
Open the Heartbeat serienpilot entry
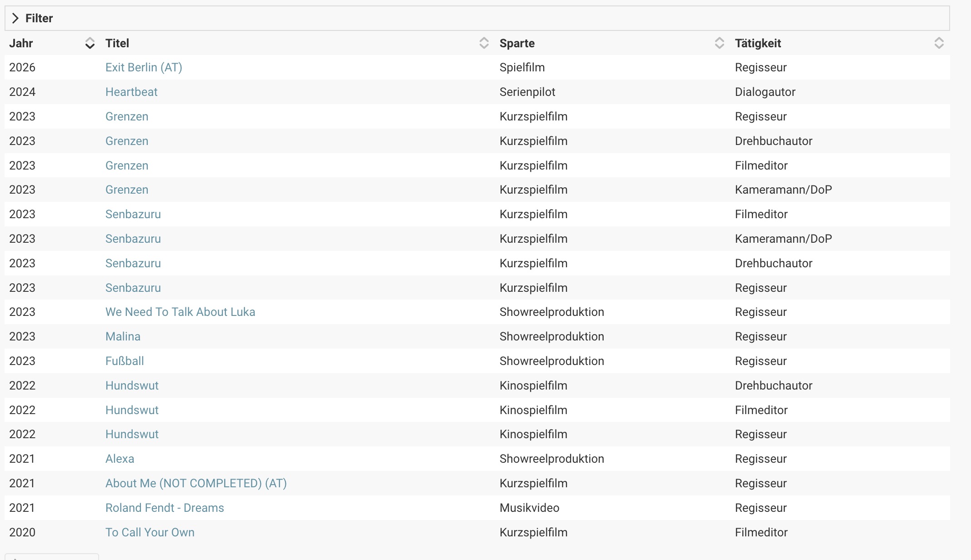tap(131, 92)
